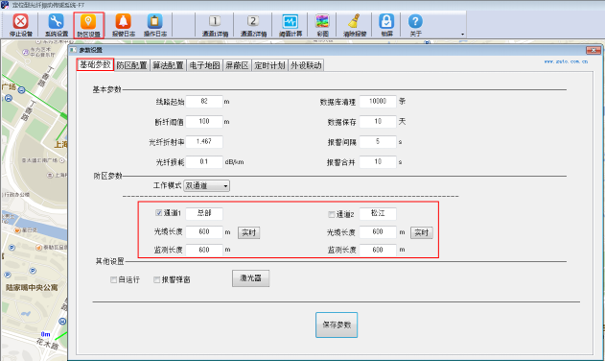Click the 数据库清理 field showing 10000
The image size is (605, 361).
(378, 101)
